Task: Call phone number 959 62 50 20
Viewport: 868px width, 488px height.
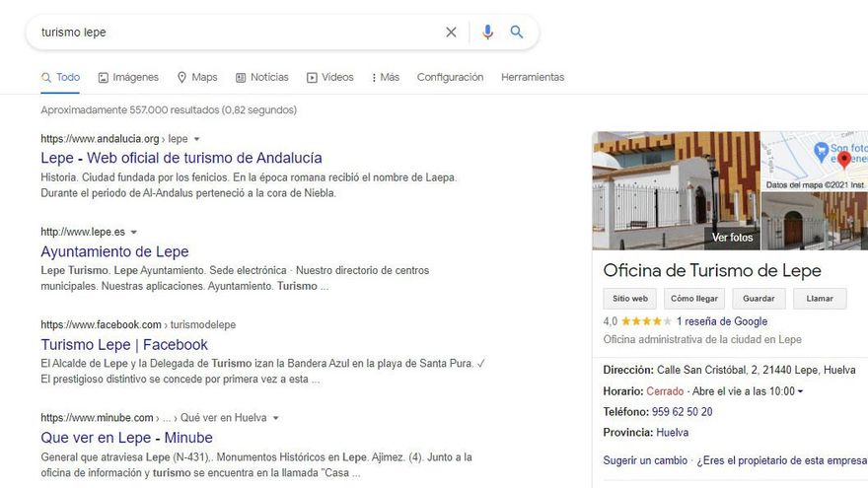Action: 682,412
